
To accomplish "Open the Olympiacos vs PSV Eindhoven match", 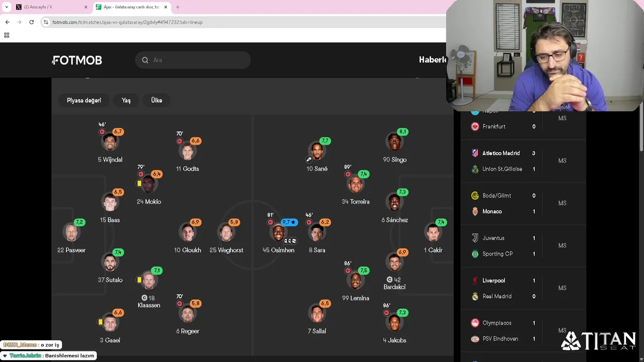I will tap(523, 331).
